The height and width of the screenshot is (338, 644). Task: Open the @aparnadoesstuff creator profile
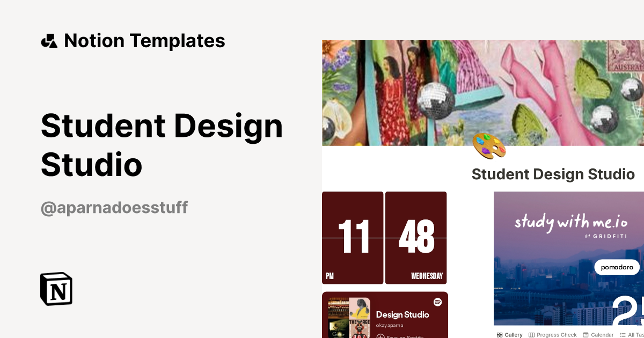click(x=114, y=208)
